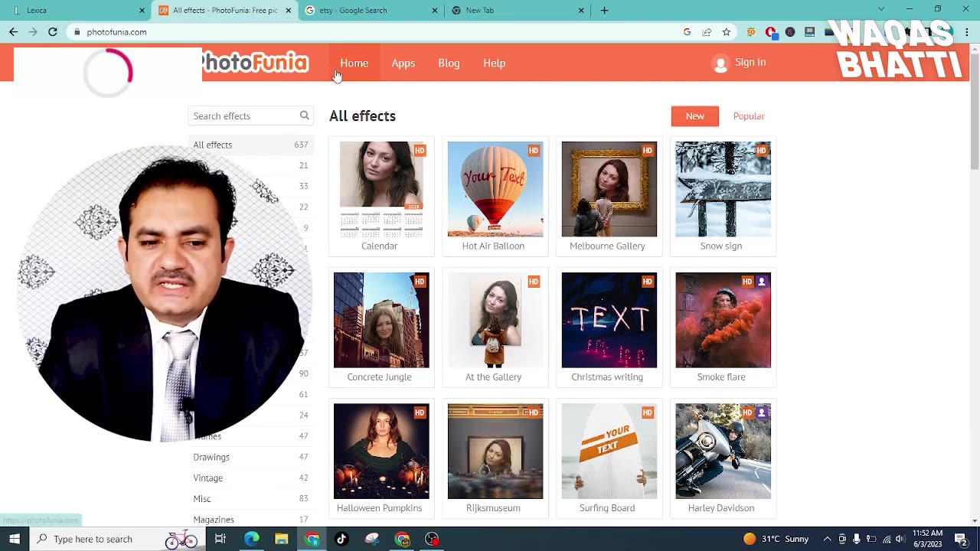Click the microphone icon in system tray

[x=857, y=539]
